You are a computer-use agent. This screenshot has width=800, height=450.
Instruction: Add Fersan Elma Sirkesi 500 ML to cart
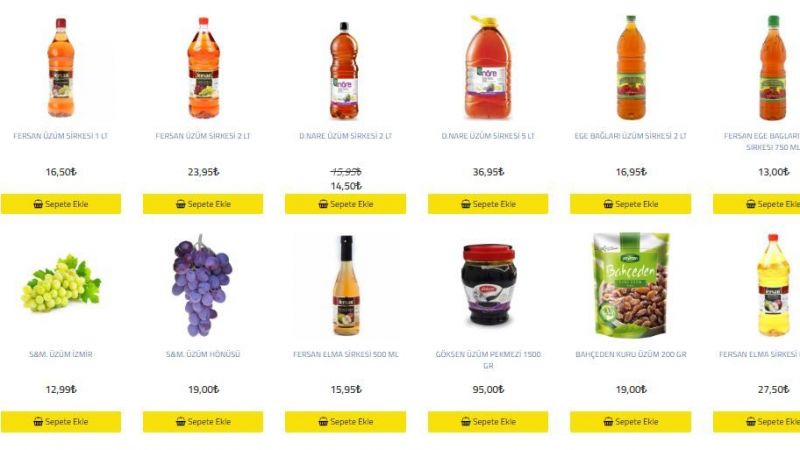pyautogui.click(x=345, y=421)
